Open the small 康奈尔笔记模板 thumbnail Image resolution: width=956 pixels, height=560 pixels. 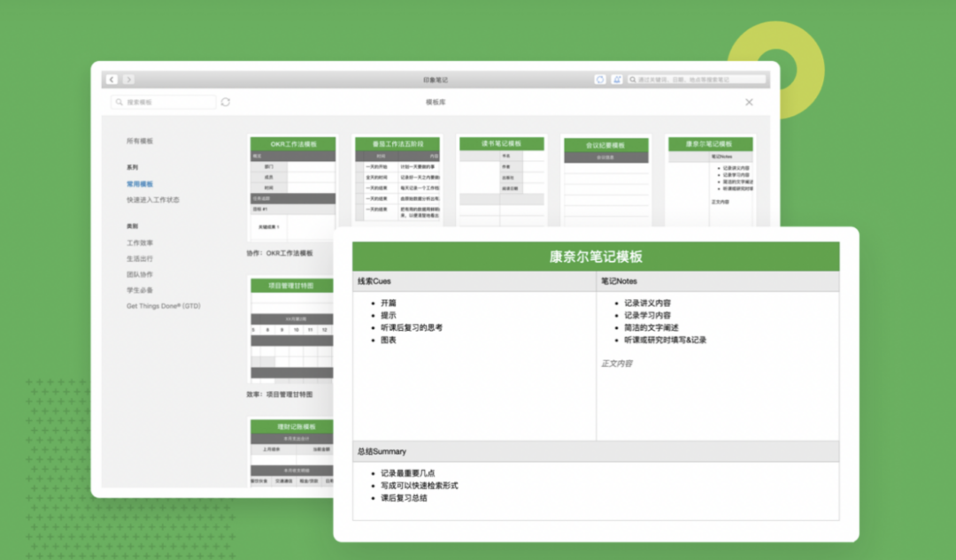(710, 181)
